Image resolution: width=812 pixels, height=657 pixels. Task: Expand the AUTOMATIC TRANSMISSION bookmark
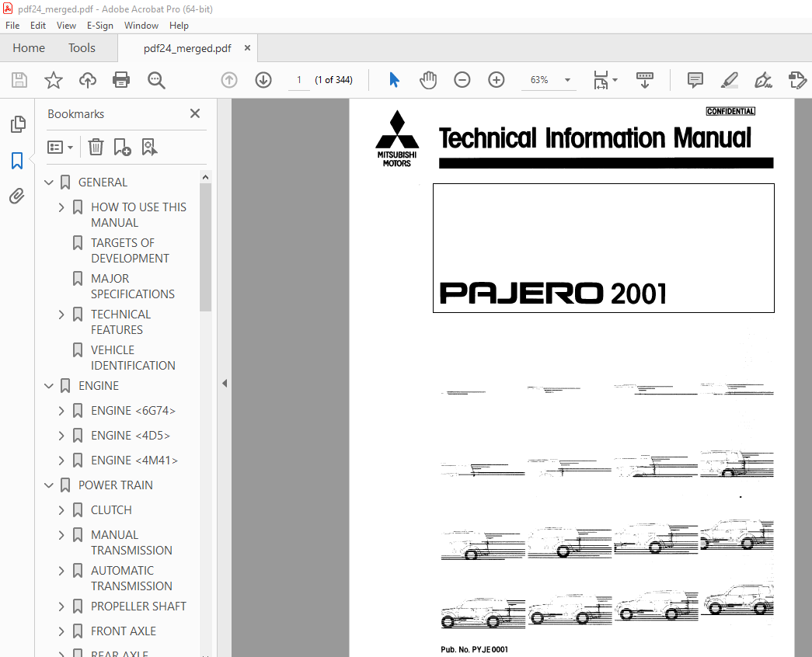point(61,571)
